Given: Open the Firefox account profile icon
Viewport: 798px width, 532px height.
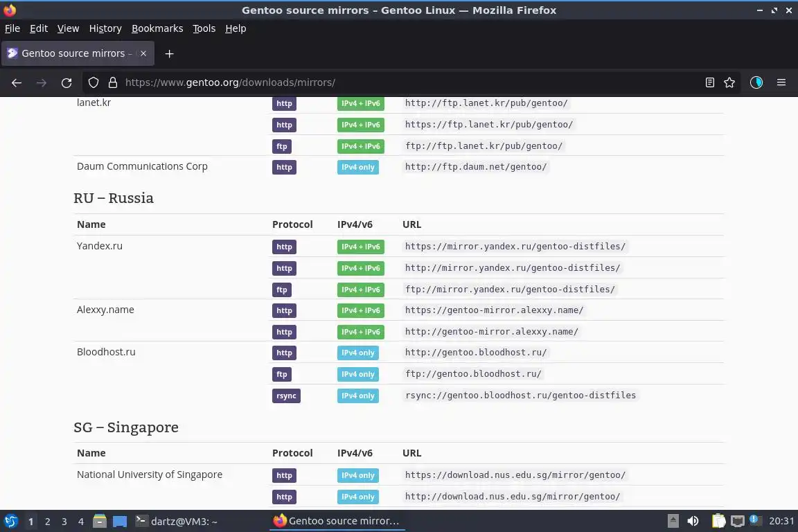Looking at the screenshot, I should tap(756, 82).
